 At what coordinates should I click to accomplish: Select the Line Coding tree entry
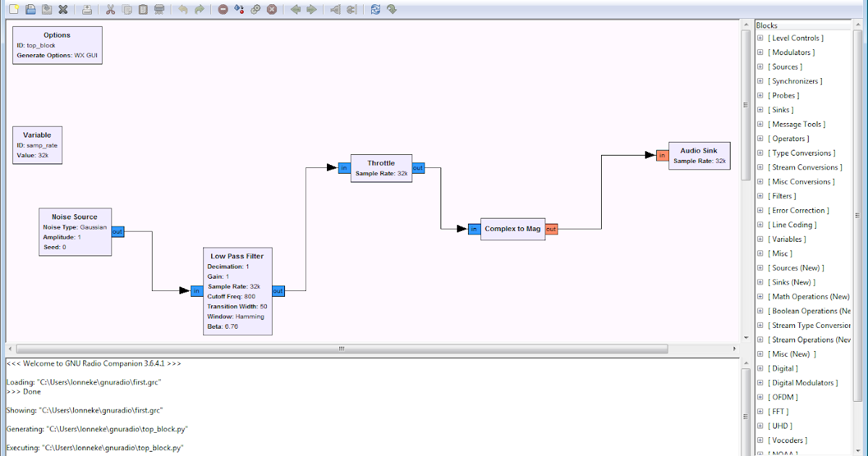click(x=792, y=225)
